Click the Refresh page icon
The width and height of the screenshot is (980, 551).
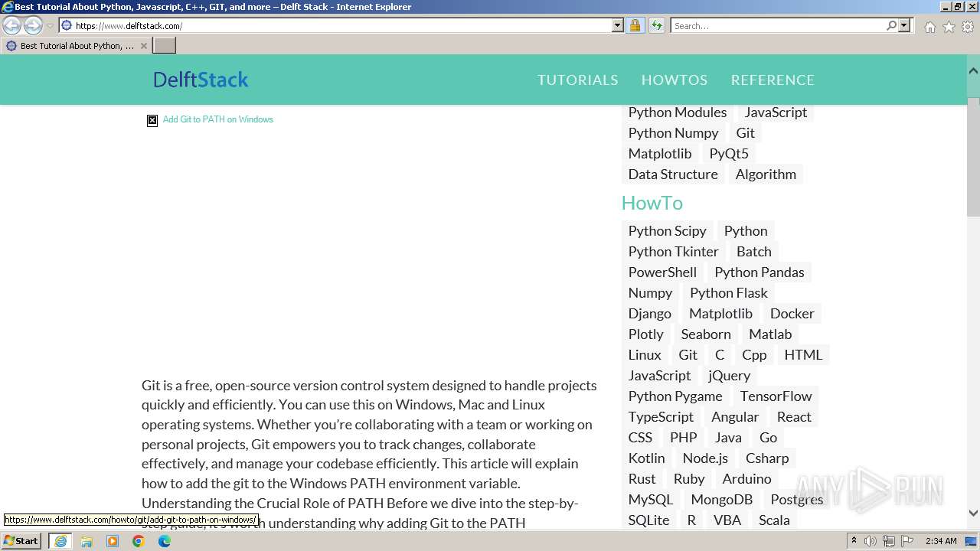(x=657, y=25)
